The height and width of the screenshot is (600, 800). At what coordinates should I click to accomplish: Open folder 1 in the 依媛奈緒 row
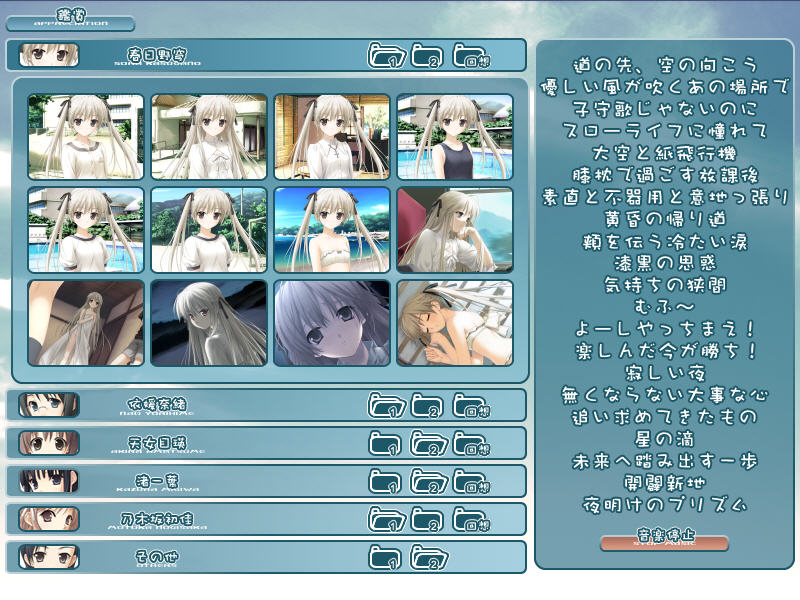click(385, 405)
